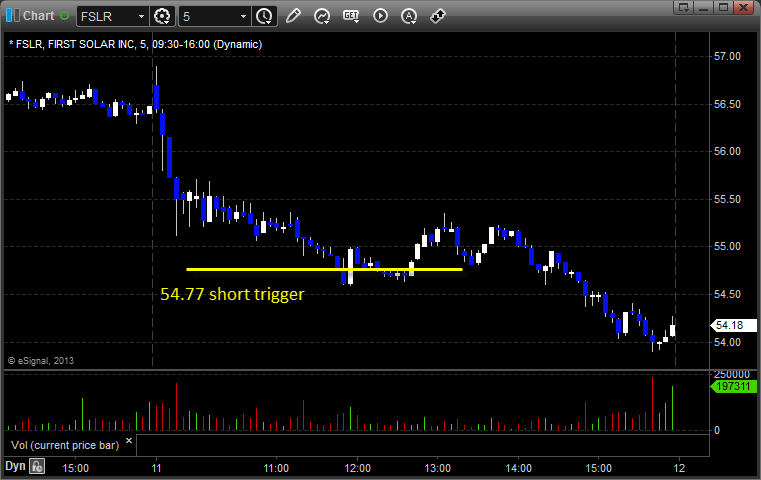Expand the interval dropdown arrow
Image resolution: width=761 pixels, height=480 pixels.
click(x=244, y=17)
